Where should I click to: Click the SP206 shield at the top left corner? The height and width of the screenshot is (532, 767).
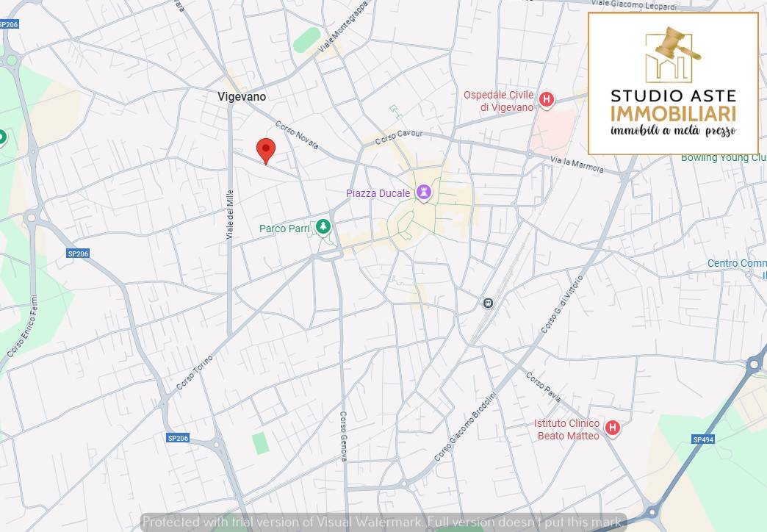tap(9, 23)
